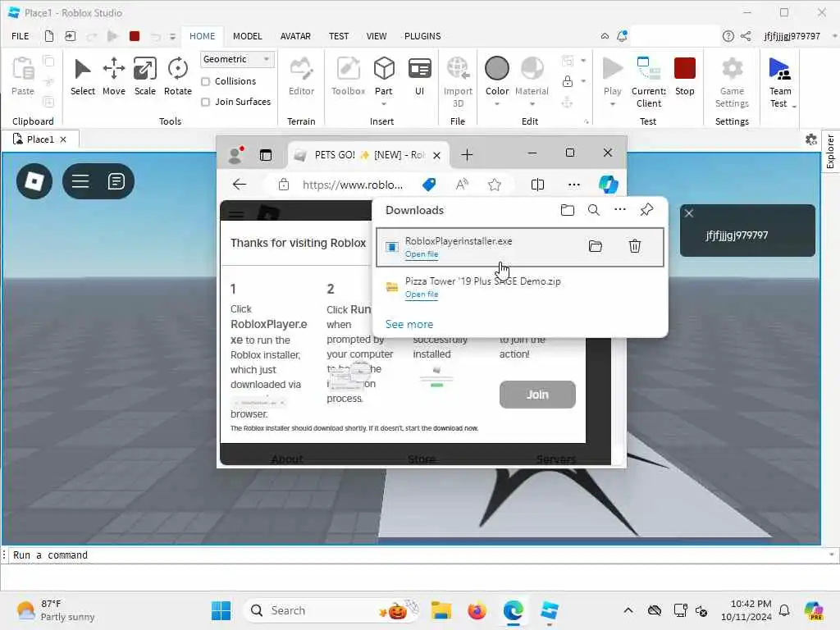Search downloads with the magnifier icon
The width and height of the screenshot is (840, 630).
(594, 210)
